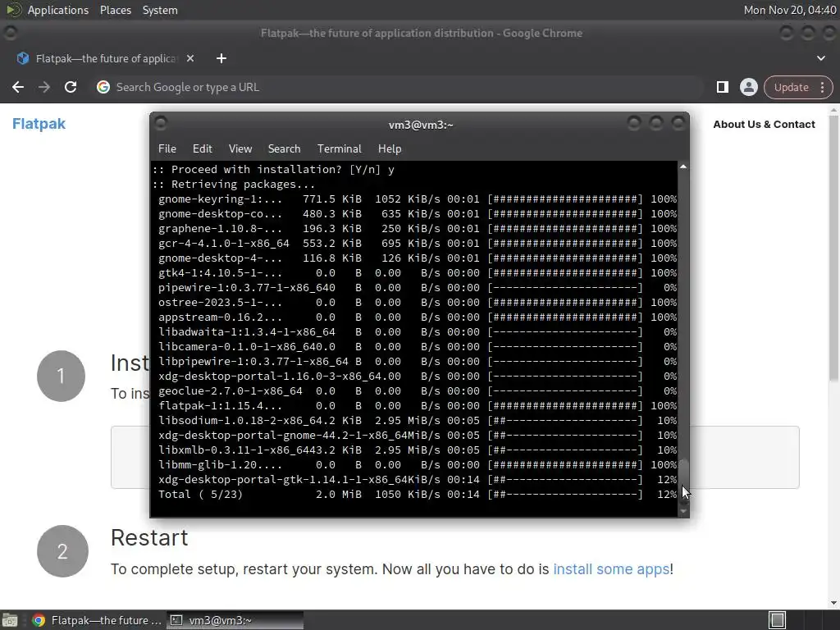840x630 pixels.
Task: Click show desktop icon in taskbar
Action: (x=10, y=620)
